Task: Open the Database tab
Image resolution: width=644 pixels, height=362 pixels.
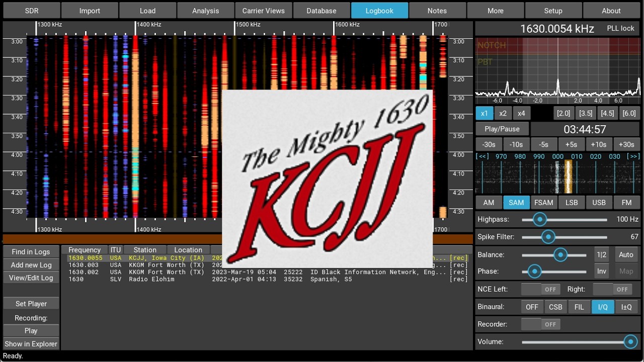Action: tap(321, 11)
